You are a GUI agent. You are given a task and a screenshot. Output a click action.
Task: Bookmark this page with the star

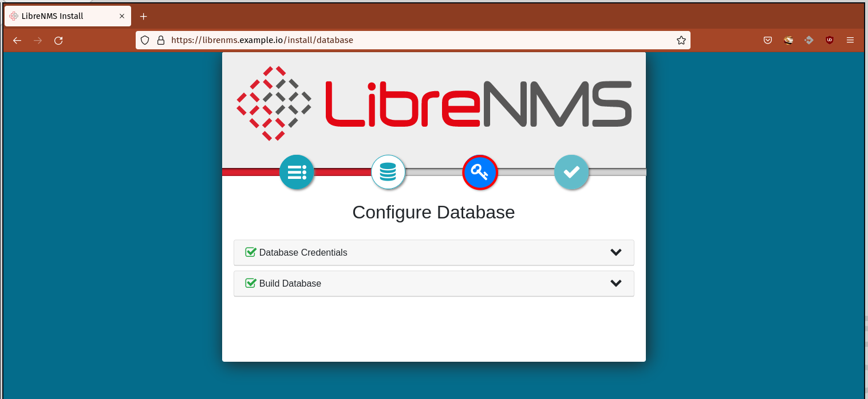[681, 40]
